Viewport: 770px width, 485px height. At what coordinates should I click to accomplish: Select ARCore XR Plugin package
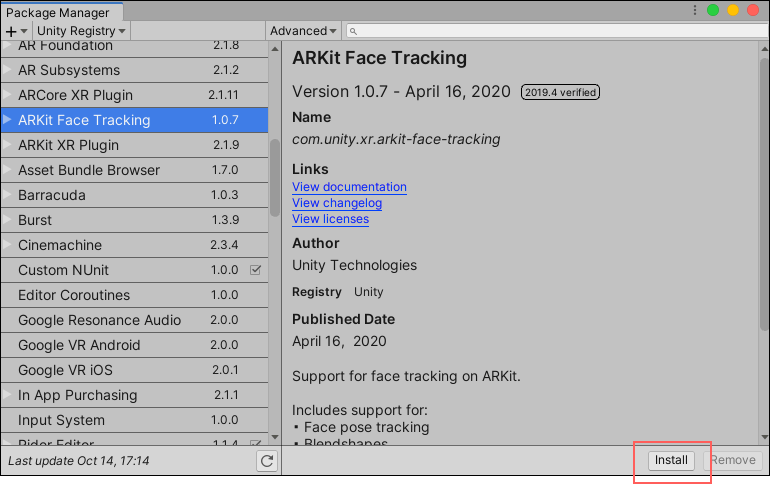click(x=135, y=95)
